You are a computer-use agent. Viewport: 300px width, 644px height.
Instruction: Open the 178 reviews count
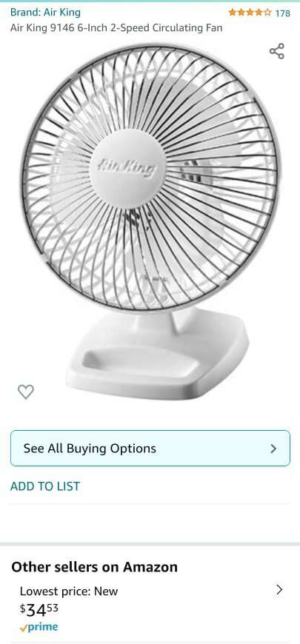coord(283,13)
